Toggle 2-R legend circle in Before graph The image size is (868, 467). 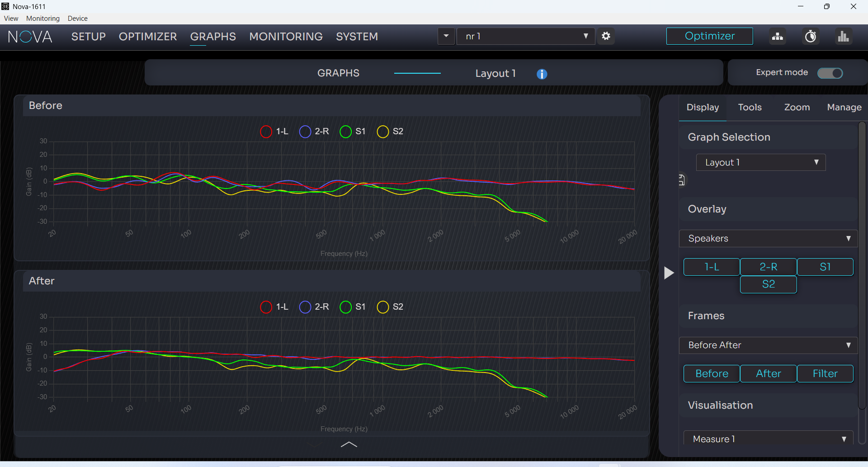305,132
